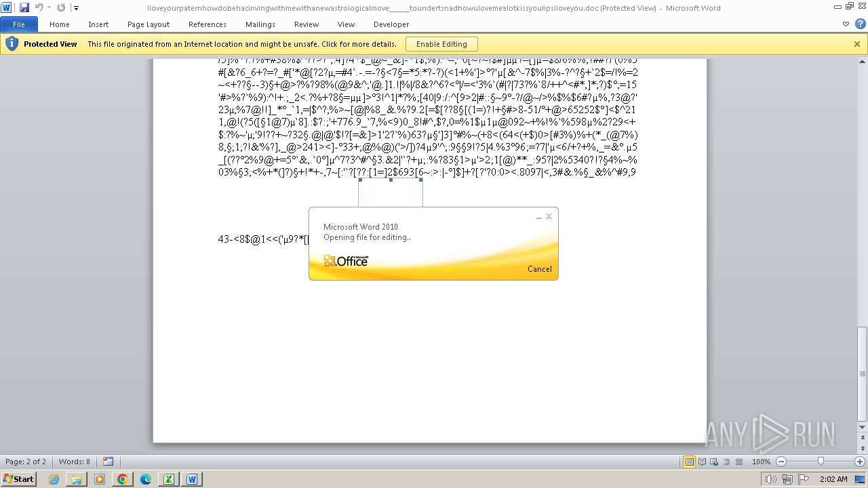
Task: Switch to Outline view
Action: [727, 462]
